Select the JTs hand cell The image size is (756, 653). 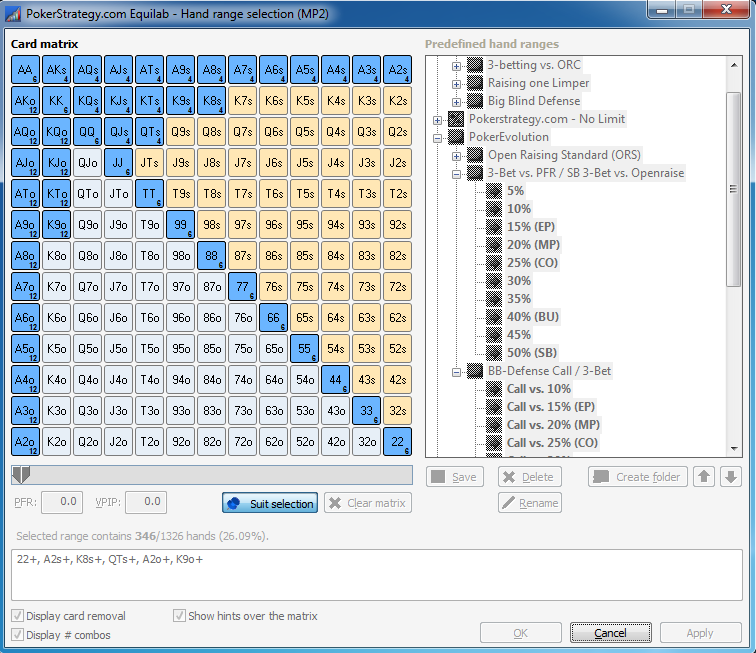pos(149,163)
